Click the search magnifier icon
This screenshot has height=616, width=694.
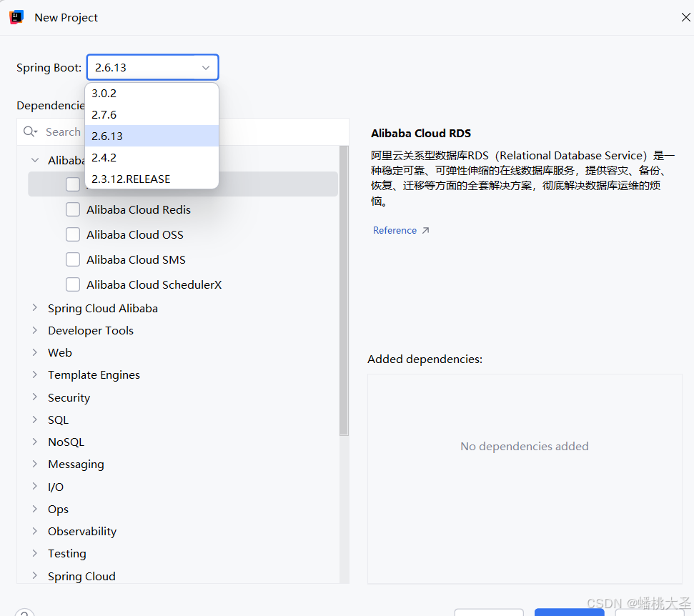point(30,132)
